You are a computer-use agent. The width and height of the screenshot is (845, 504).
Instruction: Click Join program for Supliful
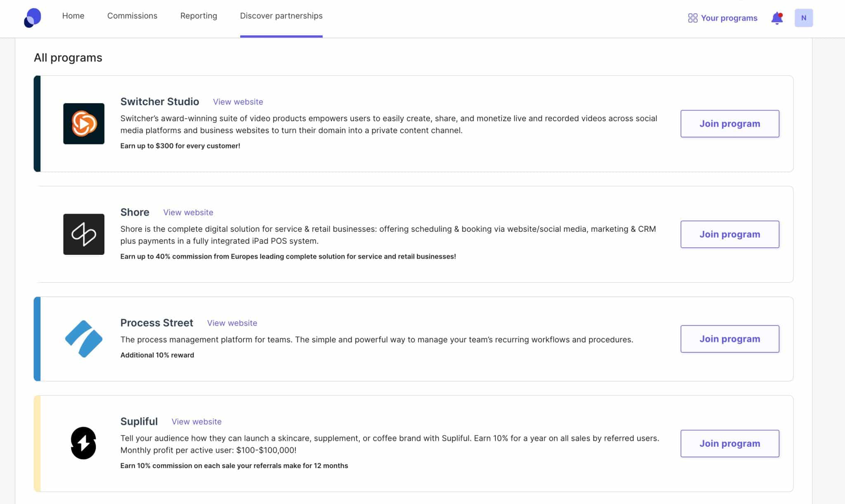(x=729, y=443)
